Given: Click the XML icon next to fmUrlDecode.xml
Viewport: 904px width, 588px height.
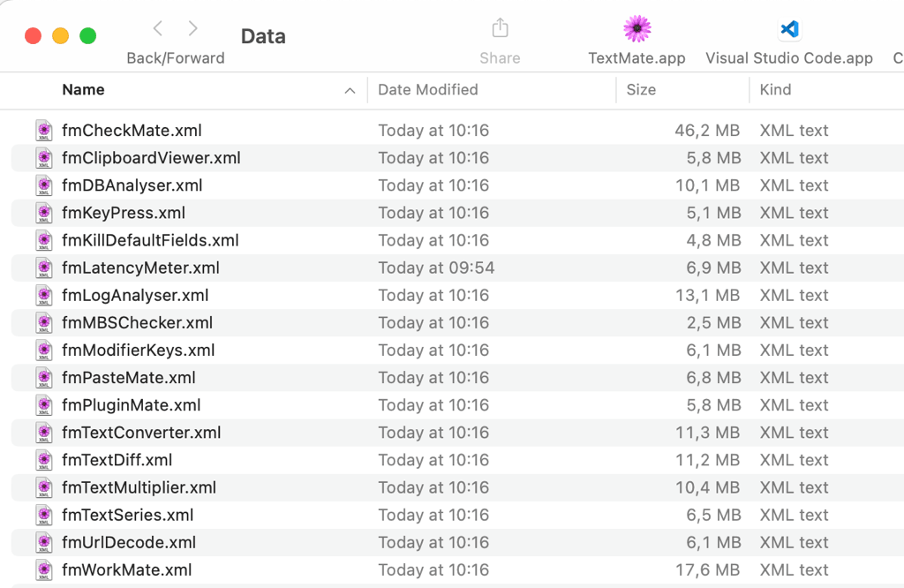Looking at the screenshot, I should 44,542.
